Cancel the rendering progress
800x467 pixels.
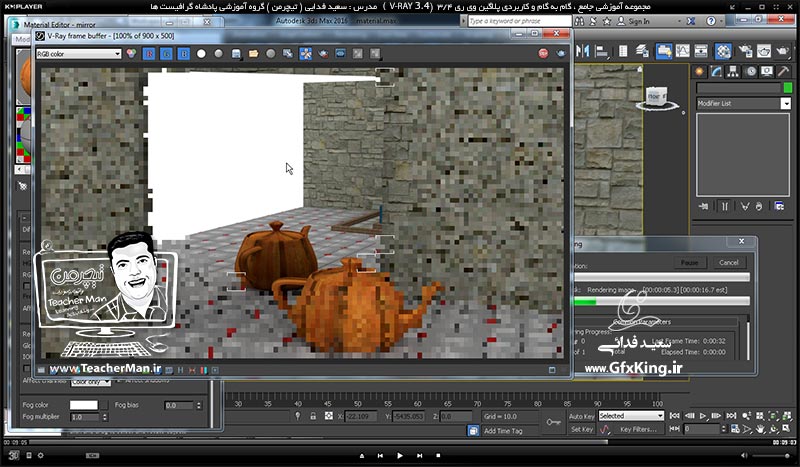pos(729,262)
